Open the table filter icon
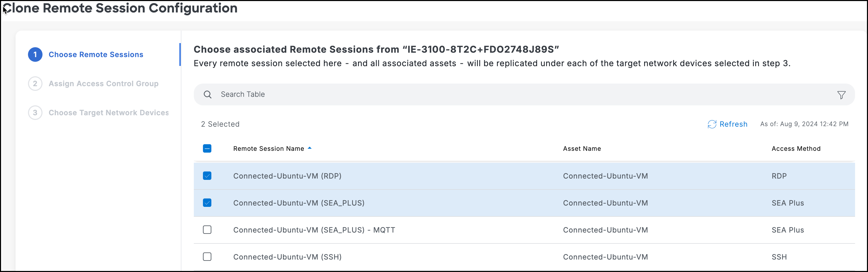The height and width of the screenshot is (272, 868). (x=841, y=94)
